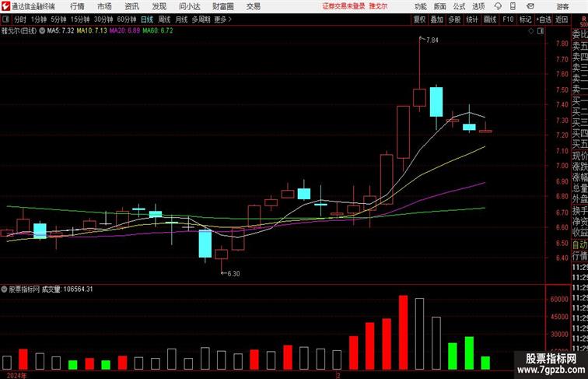
Task: Click the MA60: 6.72 indicator value
Action: (158, 31)
